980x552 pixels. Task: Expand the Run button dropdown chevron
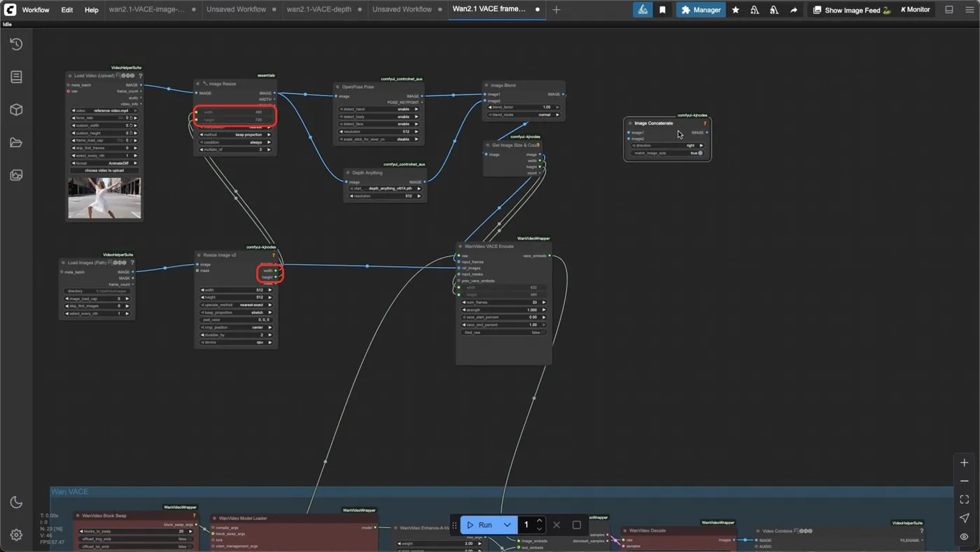(507, 525)
